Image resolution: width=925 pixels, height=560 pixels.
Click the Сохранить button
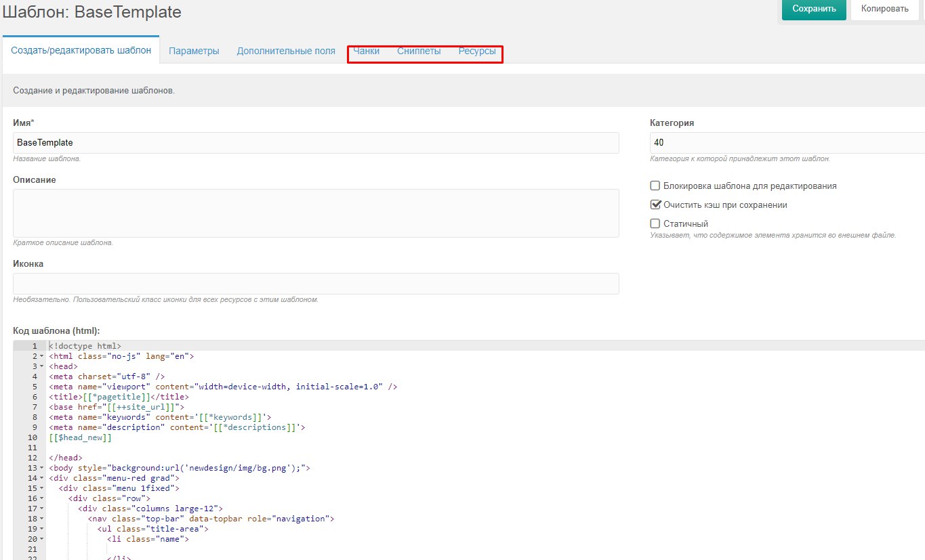point(813,9)
